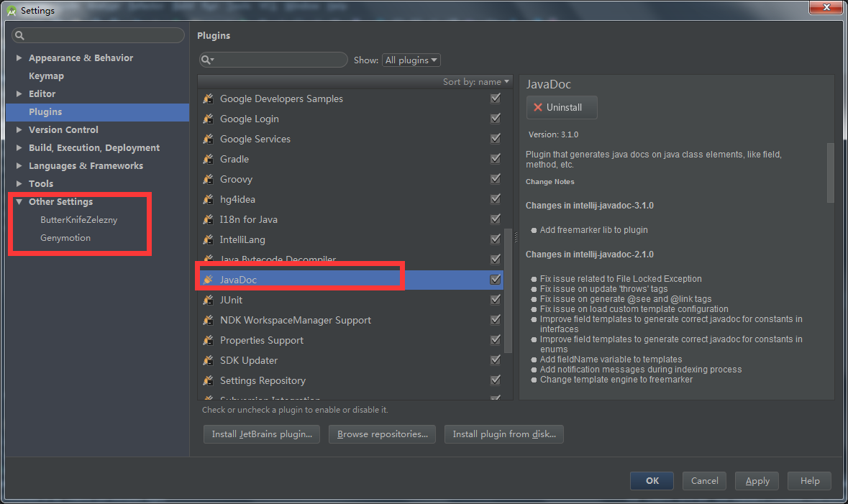Toggle the Google Services plugin checkbox
Image resolution: width=848 pixels, height=504 pixels.
click(x=496, y=139)
